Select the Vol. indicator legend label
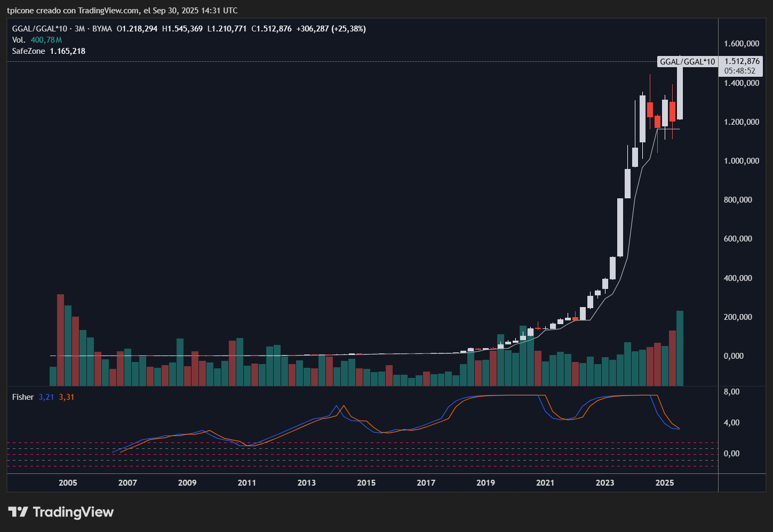 coord(19,40)
